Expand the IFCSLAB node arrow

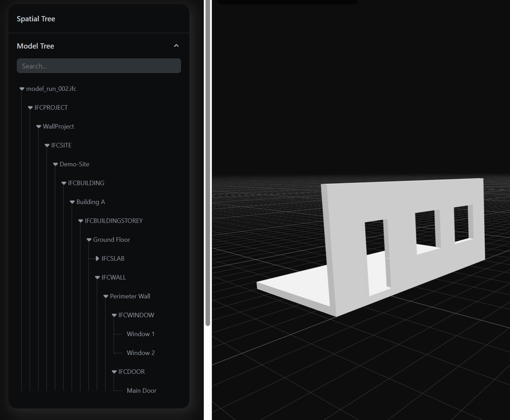(98, 259)
